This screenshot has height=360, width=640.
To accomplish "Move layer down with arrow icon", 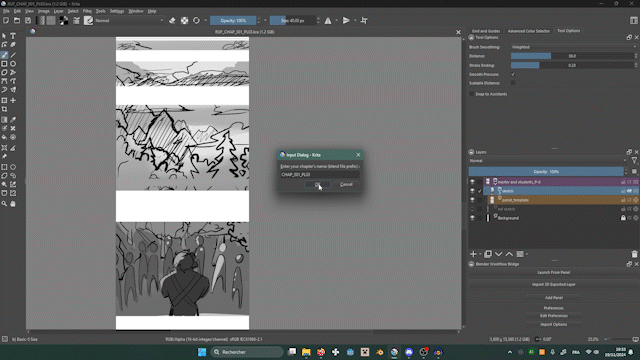I will tap(499, 254).
